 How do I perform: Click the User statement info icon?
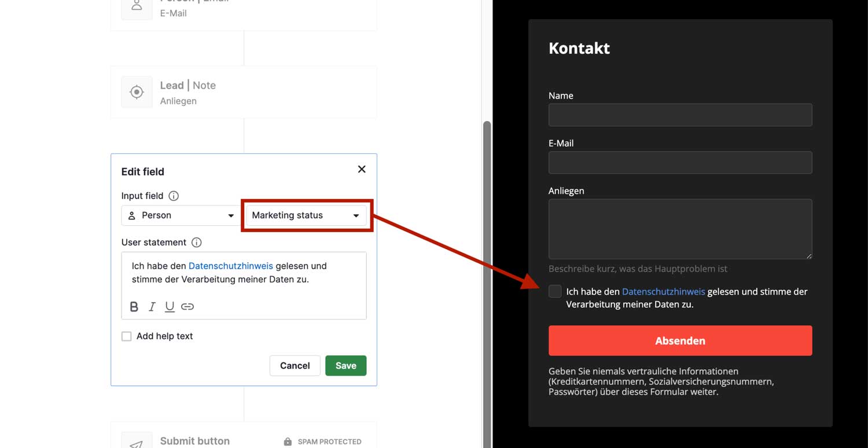(196, 243)
